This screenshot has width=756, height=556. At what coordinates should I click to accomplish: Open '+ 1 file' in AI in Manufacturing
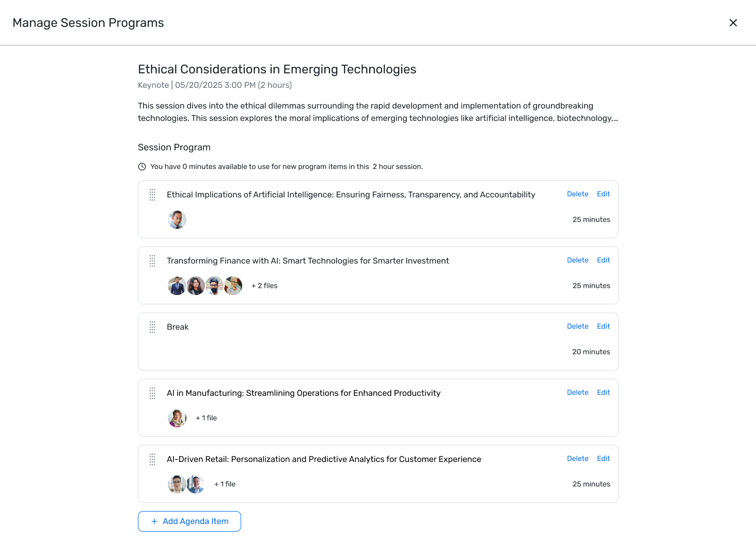pyautogui.click(x=206, y=418)
